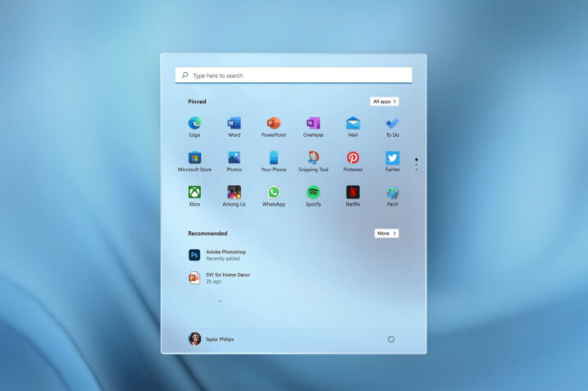Launch Word from pinned apps
Screen dimensions: 588x391
234,124
